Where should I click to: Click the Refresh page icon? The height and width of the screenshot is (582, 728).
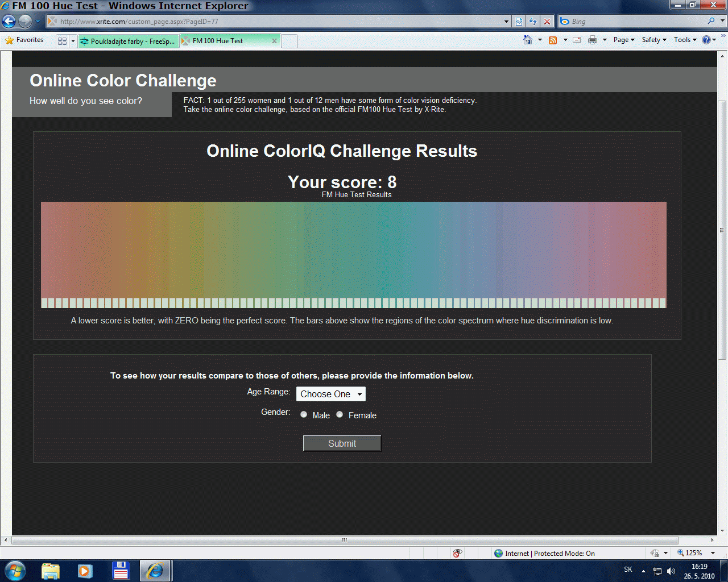coord(533,22)
